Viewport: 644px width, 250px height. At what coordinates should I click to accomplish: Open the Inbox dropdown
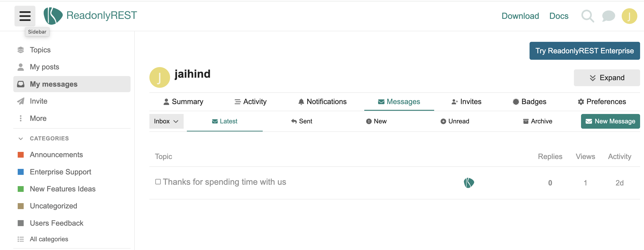coord(166,122)
